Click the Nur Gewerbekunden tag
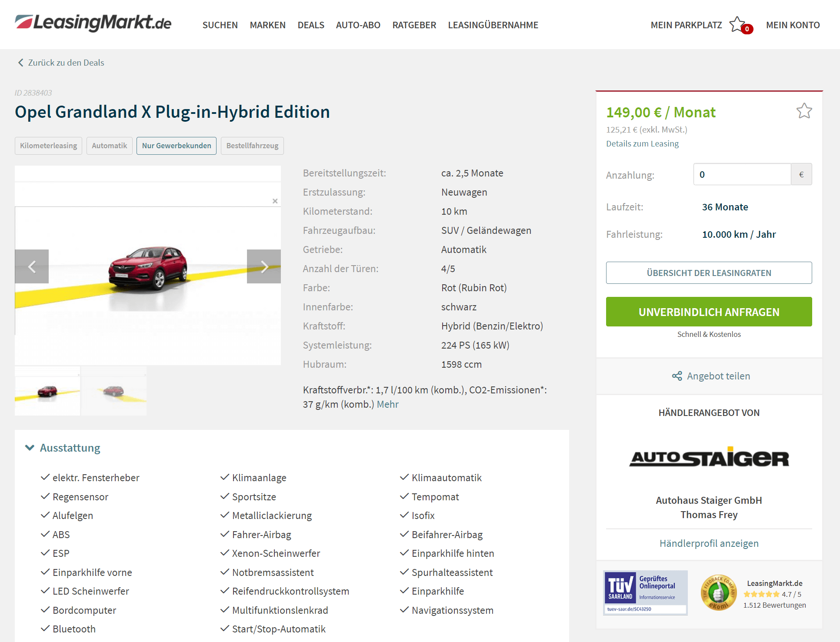840x642 pixels. click(x=177, y=146)
